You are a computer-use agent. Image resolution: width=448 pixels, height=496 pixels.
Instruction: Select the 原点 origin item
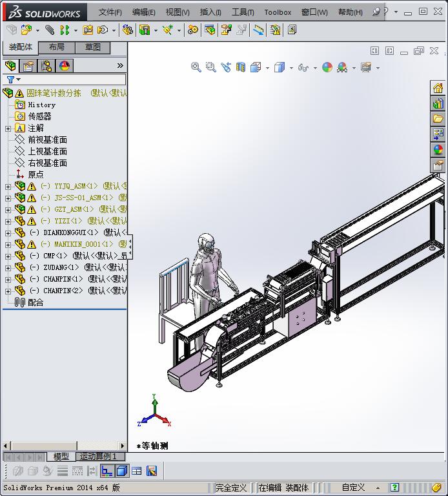36,174
